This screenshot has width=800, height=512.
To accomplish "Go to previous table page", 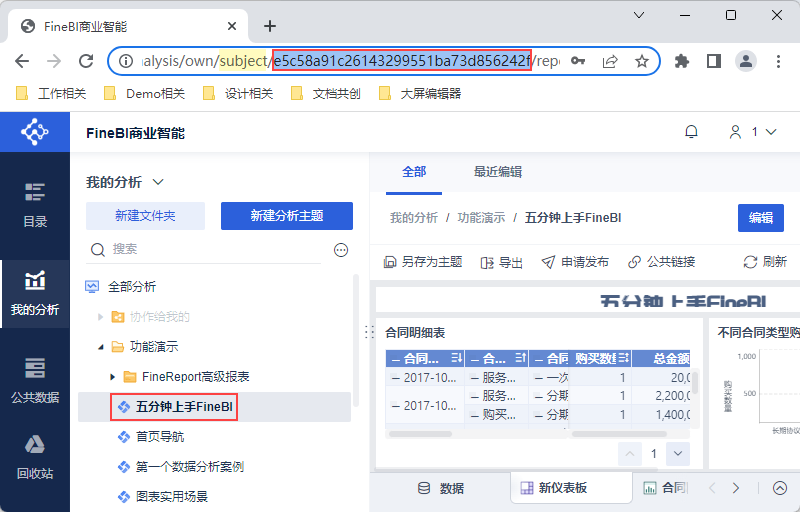I will point(630,453).
